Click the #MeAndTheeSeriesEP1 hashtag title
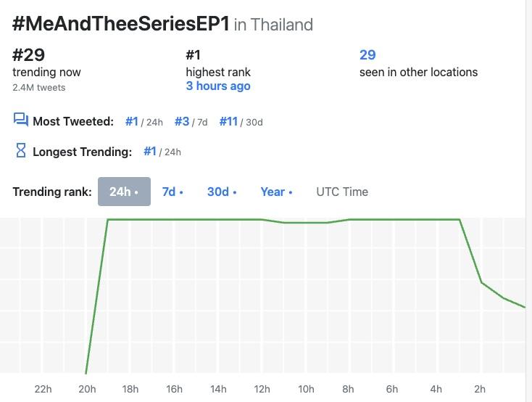 point(121,23)
